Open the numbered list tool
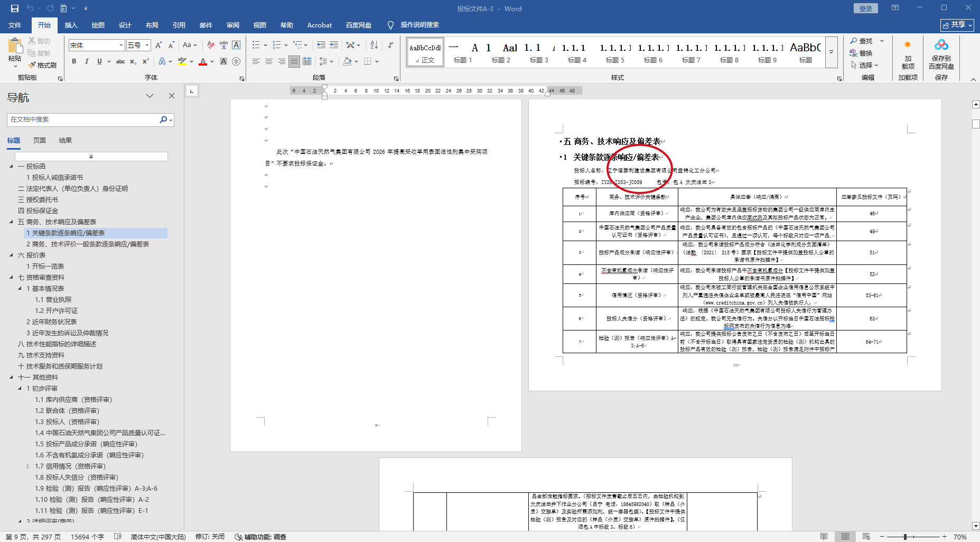The image size is (980, 542). (277, 45)
